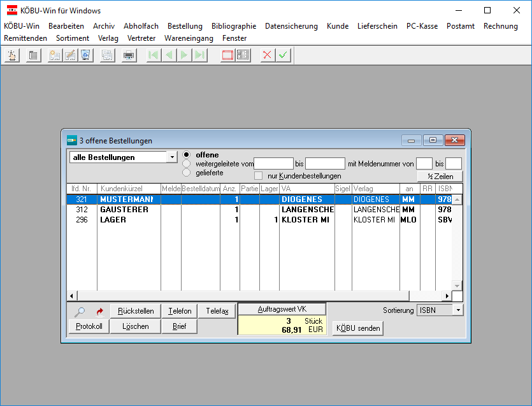Open the Datensicherung menu
Image resolution: width=532 pixels, height=406 pixels.
(291, 26)
